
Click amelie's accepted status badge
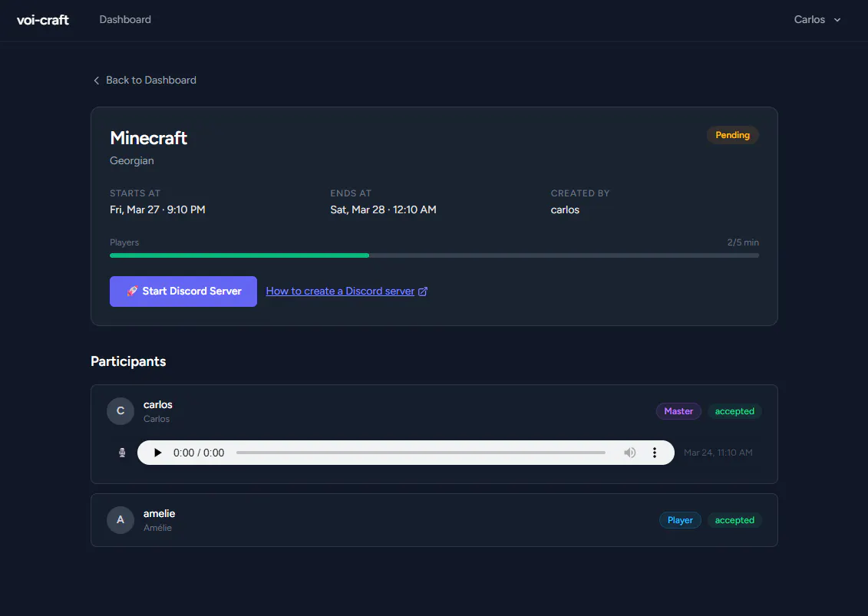(734, 520)
